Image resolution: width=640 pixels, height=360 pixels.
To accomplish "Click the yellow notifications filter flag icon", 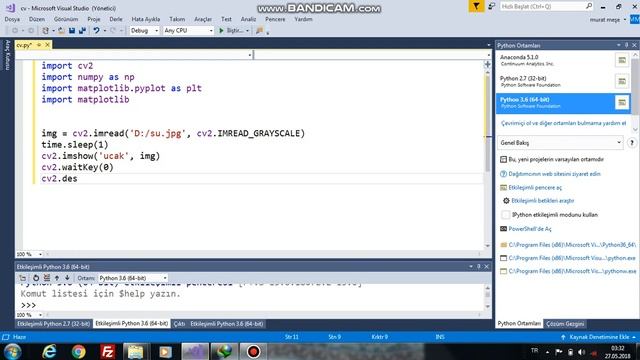I will pyautogui.click(x=476, y=6).
